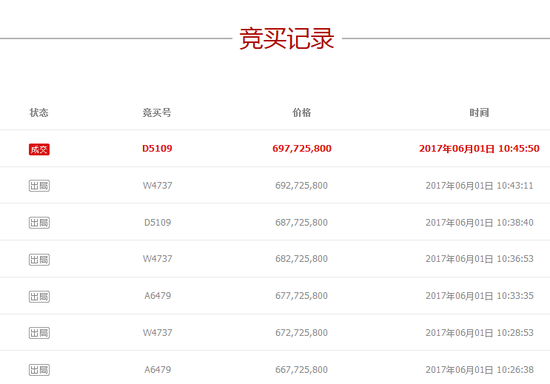
Task: Click the 出局 badge beside price 677,725,800
Action: click(x=39, y=297)
